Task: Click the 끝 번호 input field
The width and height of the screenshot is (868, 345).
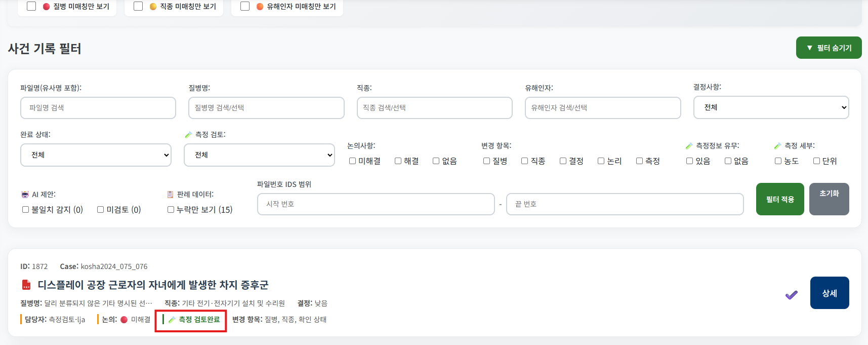Action: (x=625, y=204)
